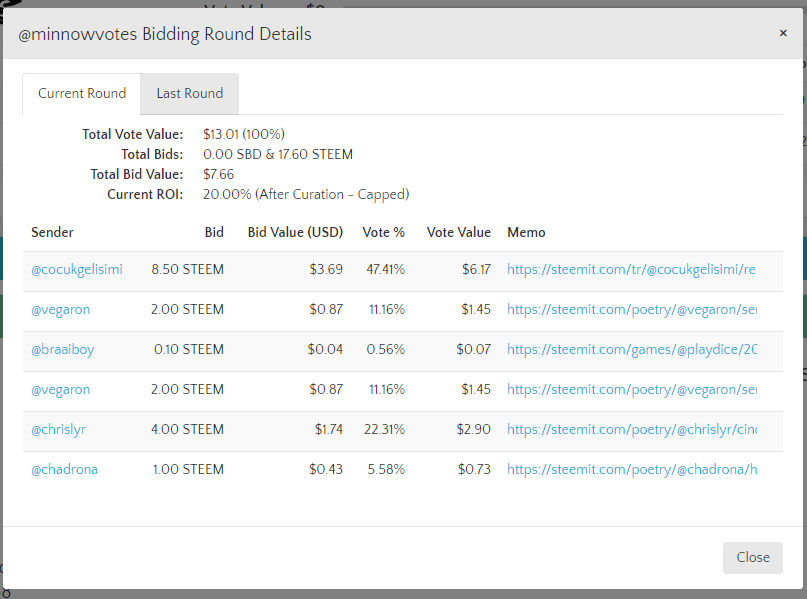Visit the @braaiboy sender link
The width and height of the screenshot is (807, 599).
pyautogui.click(x=63, y=350)
